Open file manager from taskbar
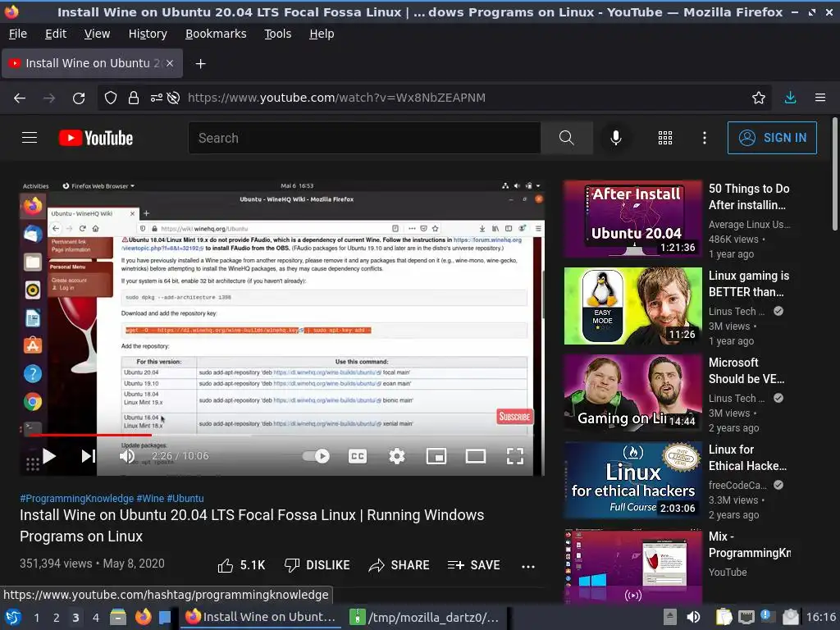Viewport: 840px width, 630px height. (118, 617)
